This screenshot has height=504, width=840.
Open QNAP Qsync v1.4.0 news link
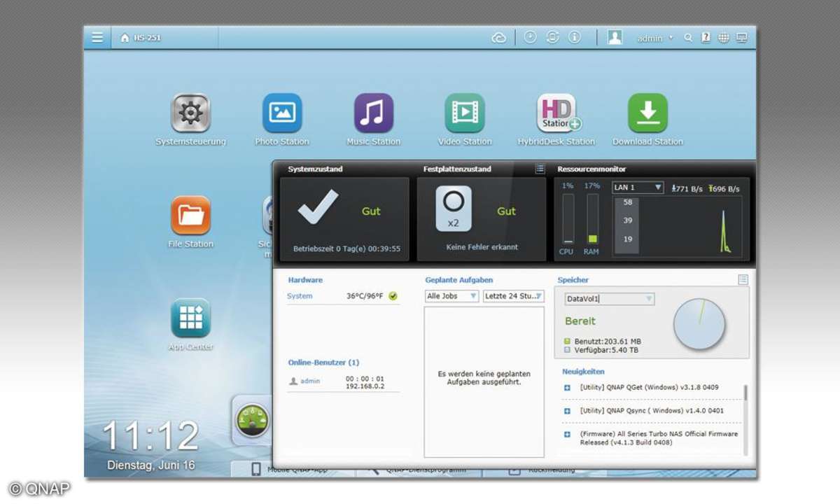652,411
